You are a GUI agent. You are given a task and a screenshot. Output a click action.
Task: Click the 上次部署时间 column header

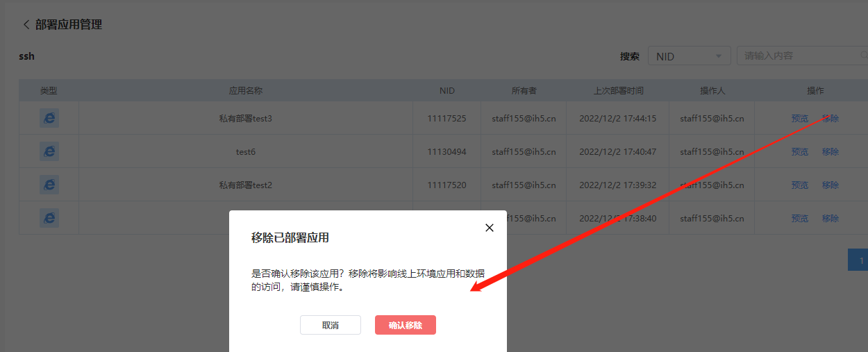pyautogui.click(x=618, y=90)
